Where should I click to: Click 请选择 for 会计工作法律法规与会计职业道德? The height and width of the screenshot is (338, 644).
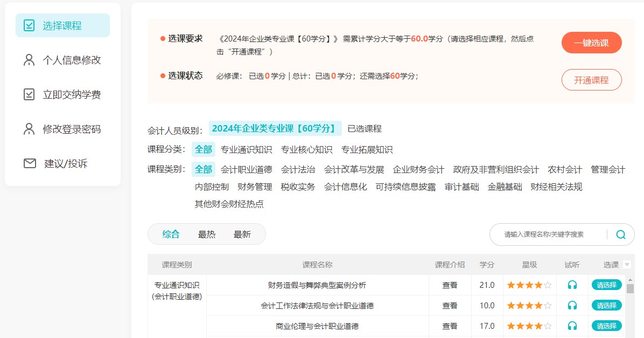point(607,306)
